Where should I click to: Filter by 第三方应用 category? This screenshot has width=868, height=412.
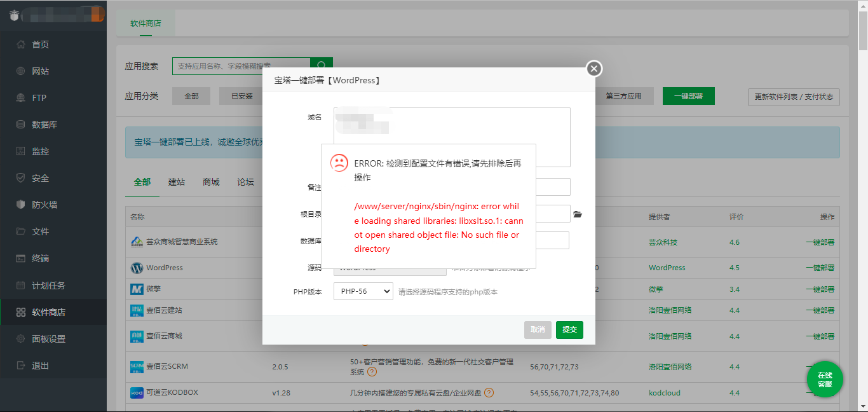(623, 96)
